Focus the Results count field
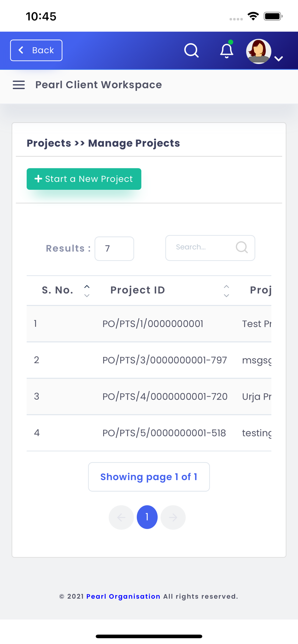This screenshot has height=644, width=298. tap(114, 249)
